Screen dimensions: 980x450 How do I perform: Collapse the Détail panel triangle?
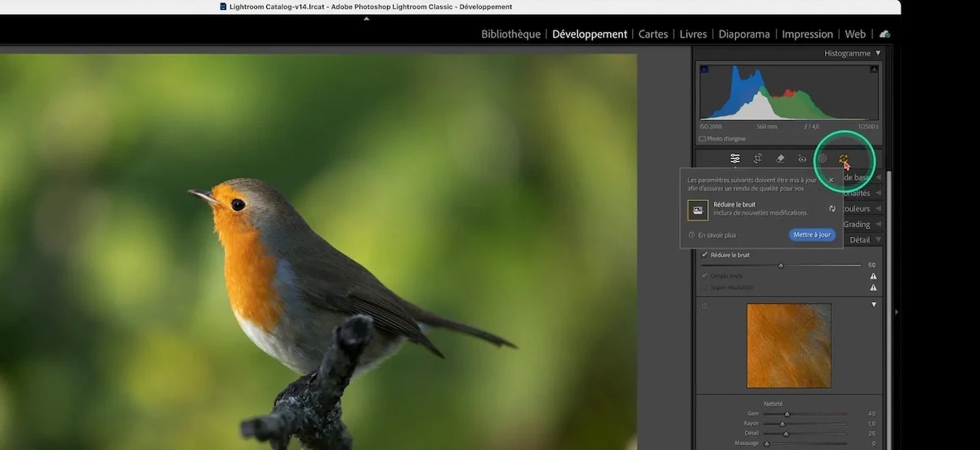coord(878,240)
